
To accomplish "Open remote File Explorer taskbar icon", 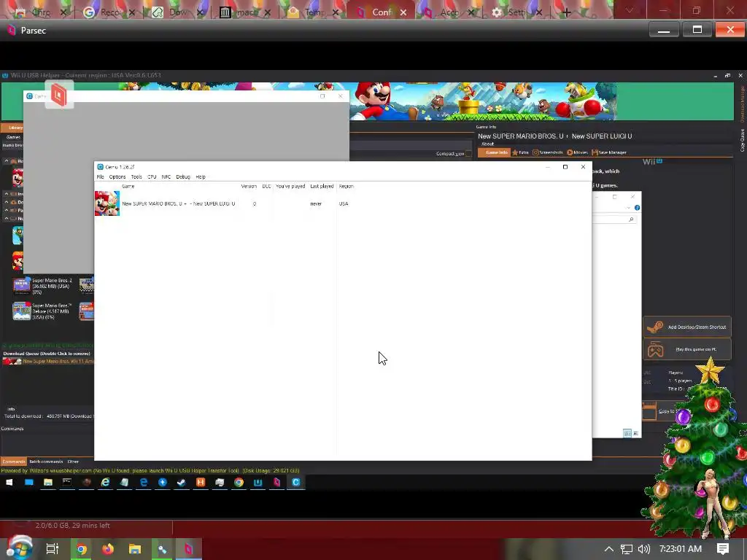I will (x=47, y=483).
